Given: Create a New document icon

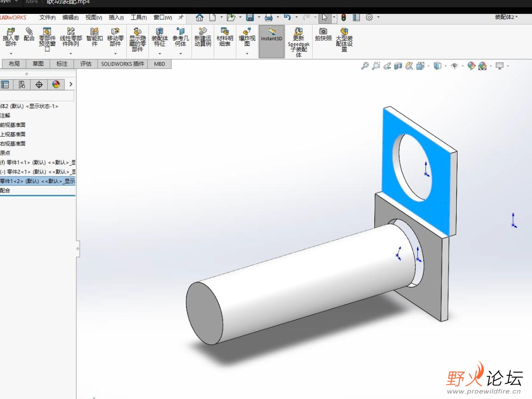Looking at the screenshot, I should pyautogui.click(x=213, y=17).
